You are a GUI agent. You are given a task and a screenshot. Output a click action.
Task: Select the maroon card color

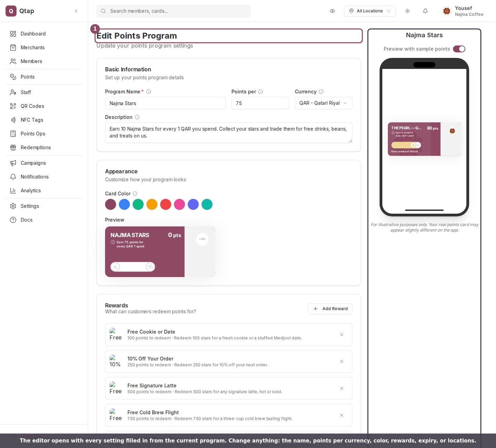pyautogui.click(x=111, y=204)
